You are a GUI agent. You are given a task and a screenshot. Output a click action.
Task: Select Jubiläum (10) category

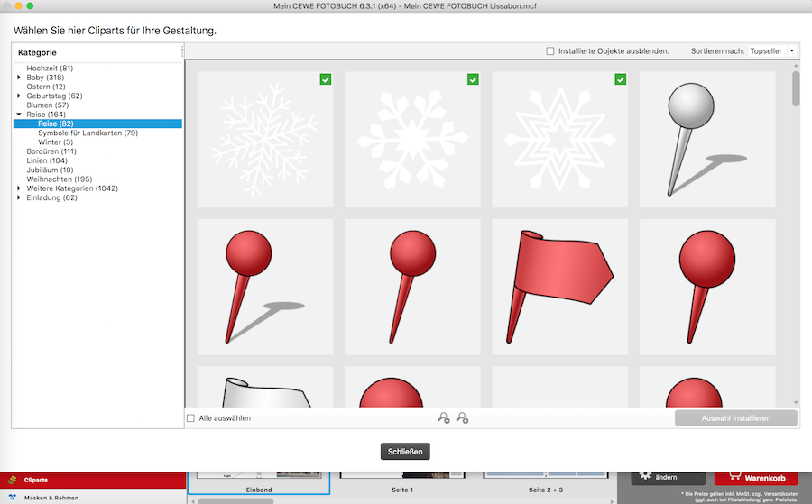(50, 170)
